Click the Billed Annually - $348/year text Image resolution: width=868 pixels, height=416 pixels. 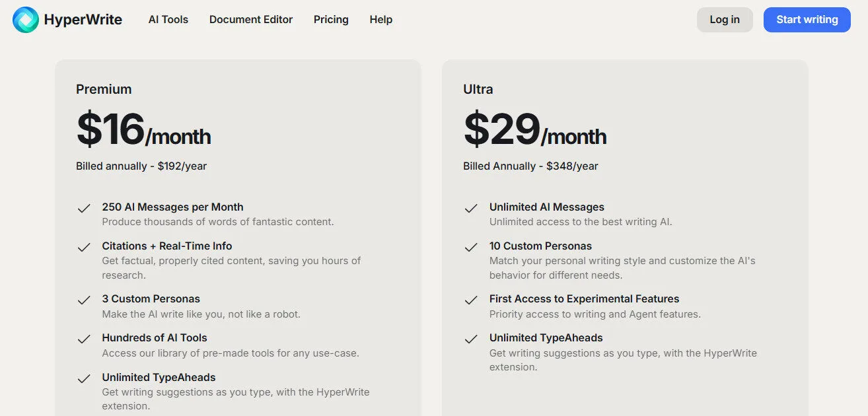tap(530, 166)
